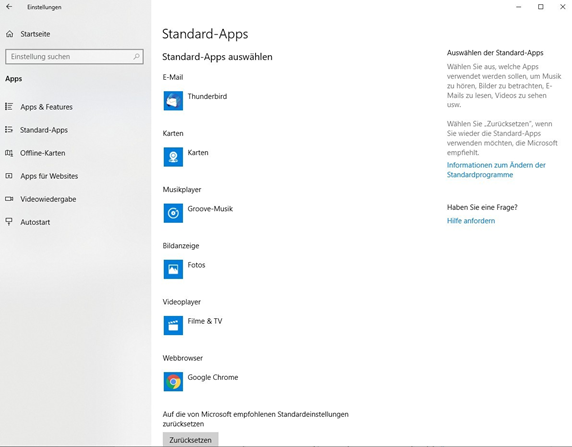This screenshot has height=447, width=572.
Task: Open Autostart settings page
Action: coord(35,222)
